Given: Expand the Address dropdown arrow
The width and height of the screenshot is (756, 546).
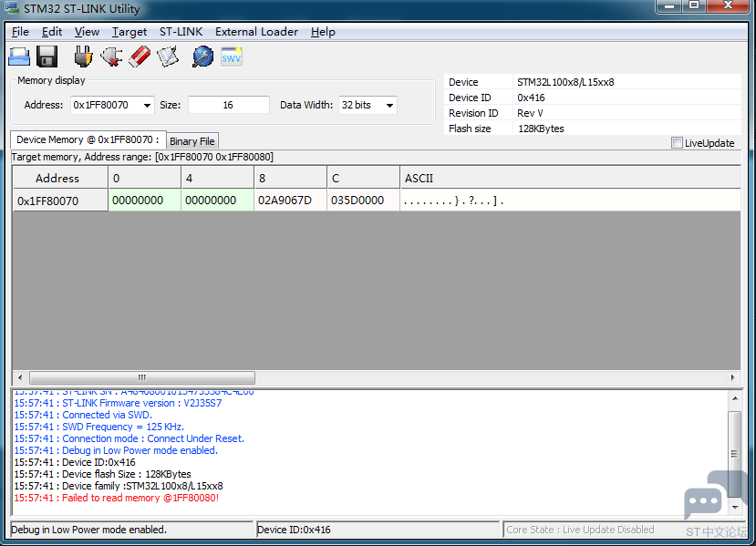Looking at the screenshot, I should click(147, 105).
